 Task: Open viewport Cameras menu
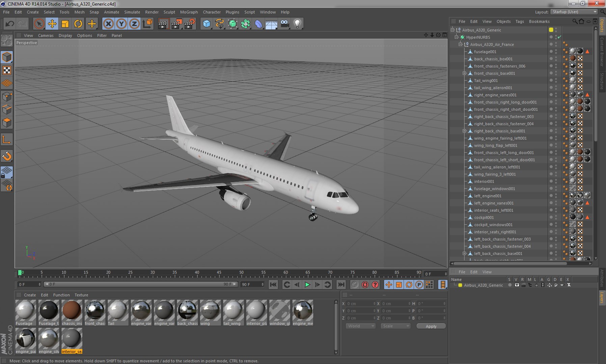[x=46, y=35]
